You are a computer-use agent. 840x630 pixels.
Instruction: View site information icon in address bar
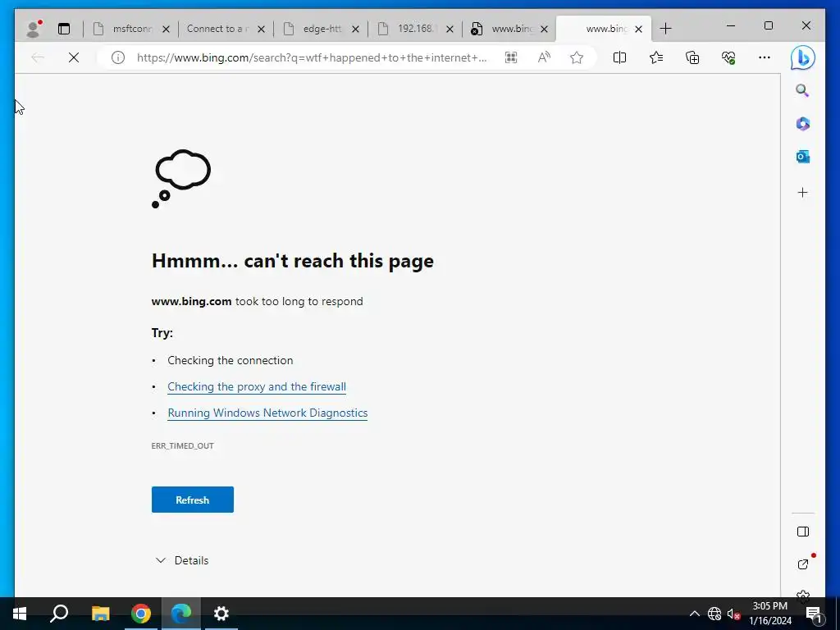tap(118, 57)
